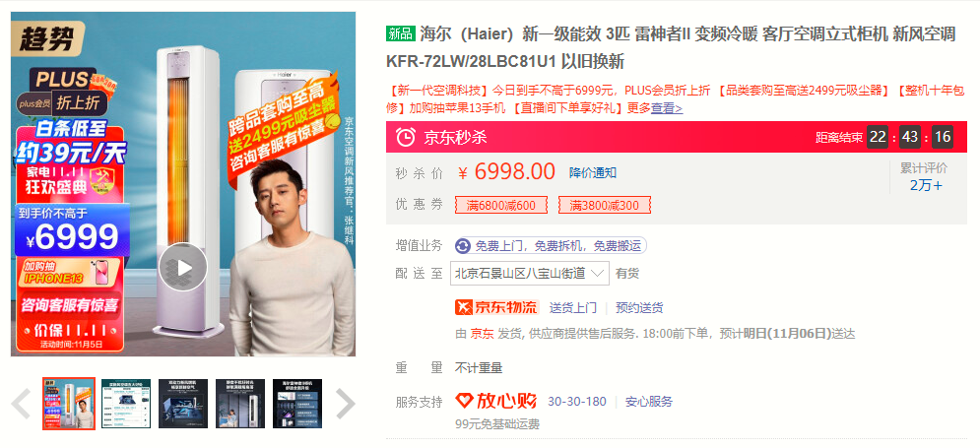Play the product video
This screenshot has width=980, height=448.
182,268
